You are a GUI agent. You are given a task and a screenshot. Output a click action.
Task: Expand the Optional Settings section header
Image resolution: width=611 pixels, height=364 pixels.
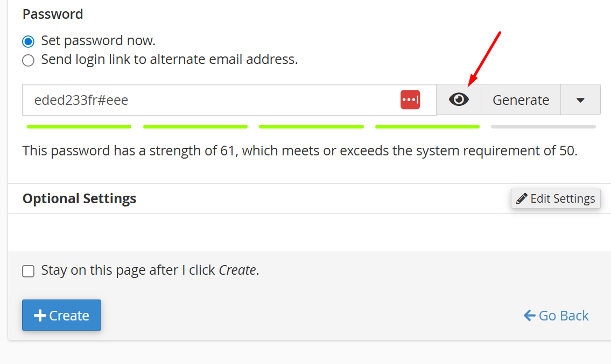pos(79,198)
